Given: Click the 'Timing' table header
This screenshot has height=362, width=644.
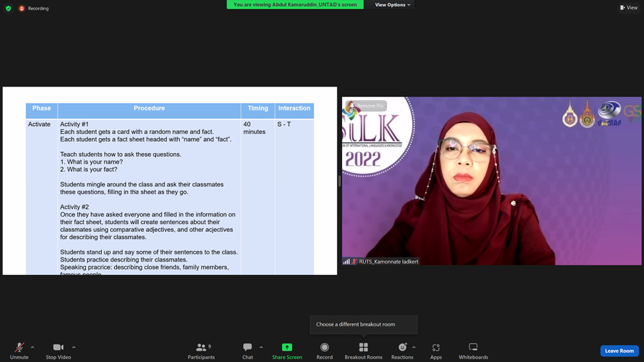Looking at the screenshot, I should (x=258, y=108).
